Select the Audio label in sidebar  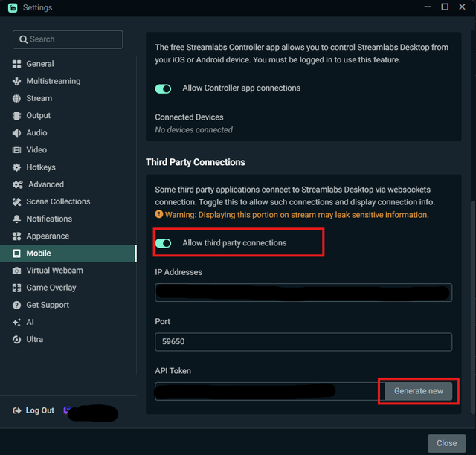[36, 133]
